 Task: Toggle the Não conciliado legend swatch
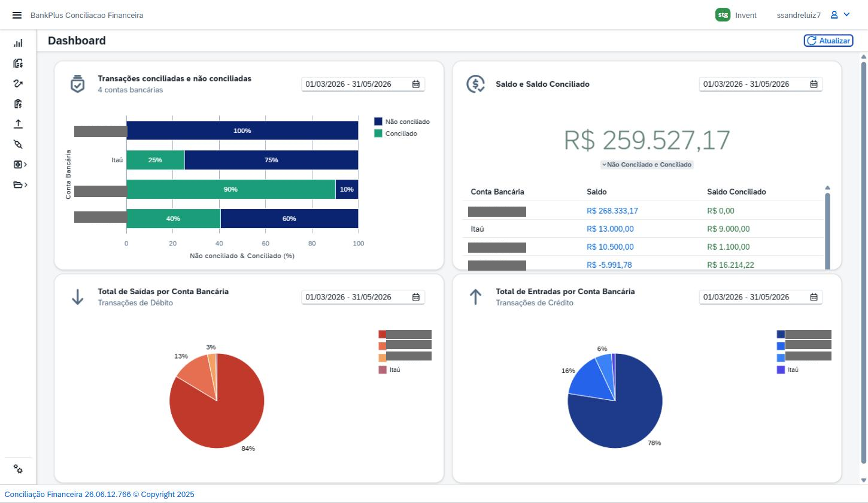coord(378,122)
